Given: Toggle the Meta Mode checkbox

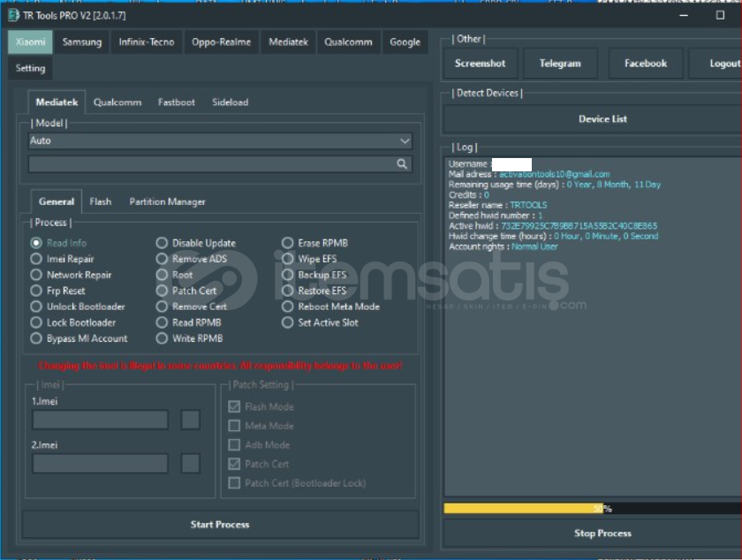Looking at the screenshot, I should (x=234, y=426).
